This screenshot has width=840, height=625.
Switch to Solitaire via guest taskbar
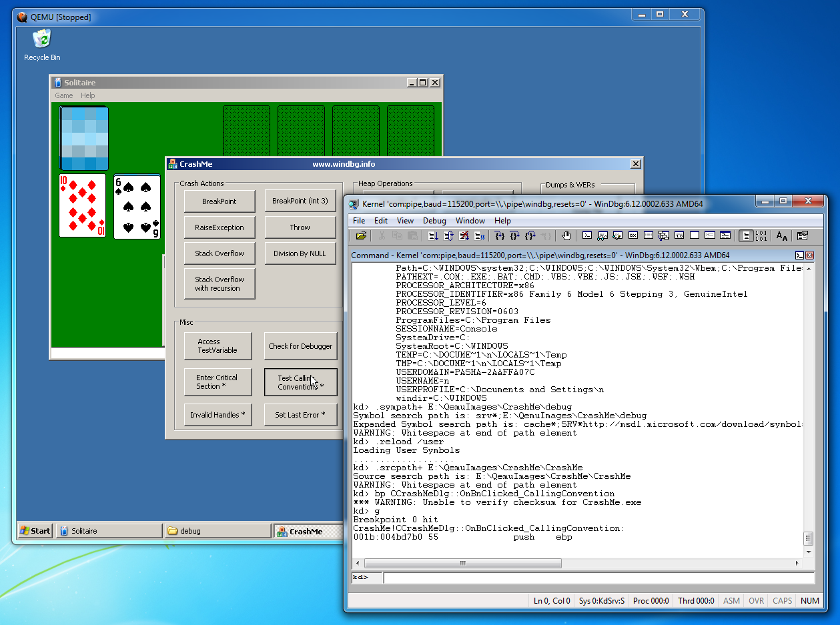coord(109,531)
